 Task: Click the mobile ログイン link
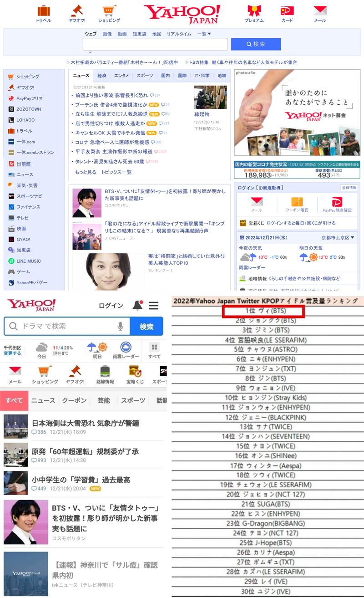111,306
